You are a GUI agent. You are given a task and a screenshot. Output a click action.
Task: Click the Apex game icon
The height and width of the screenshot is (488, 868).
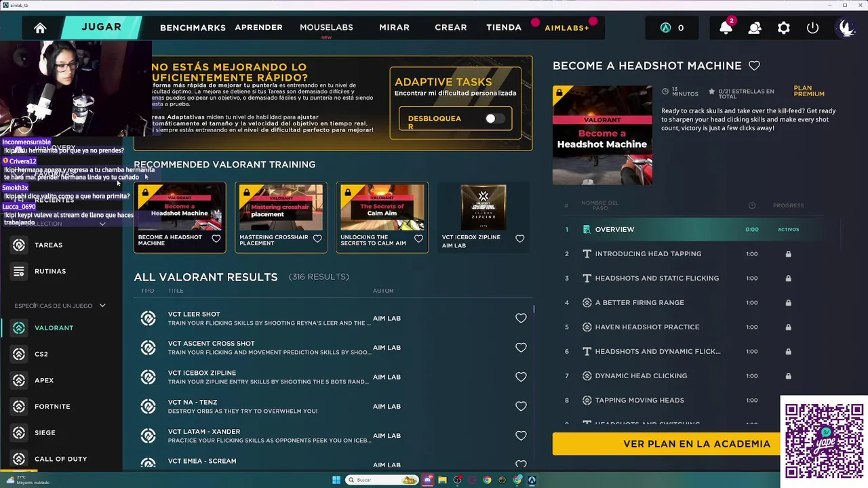pos(19,380)
